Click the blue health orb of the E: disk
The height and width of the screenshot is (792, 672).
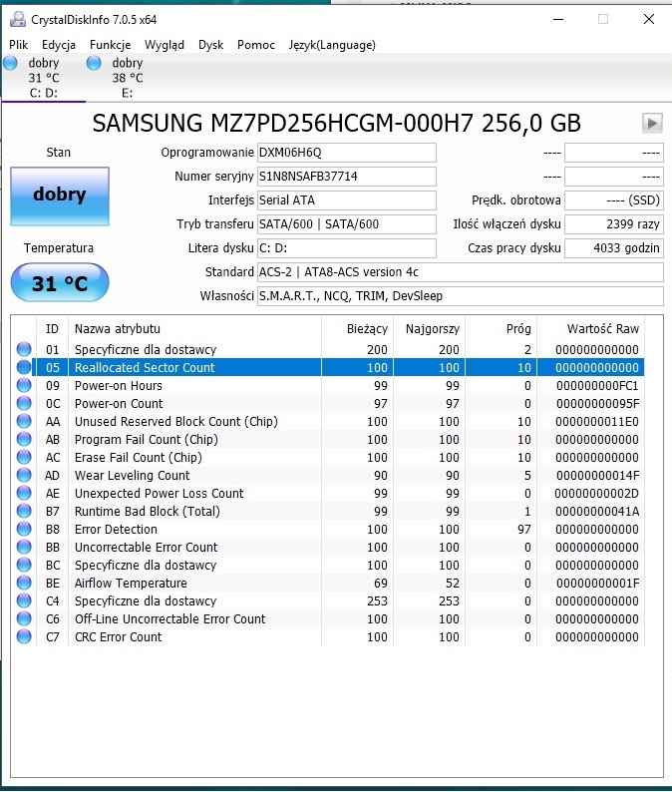pos(94,63)
